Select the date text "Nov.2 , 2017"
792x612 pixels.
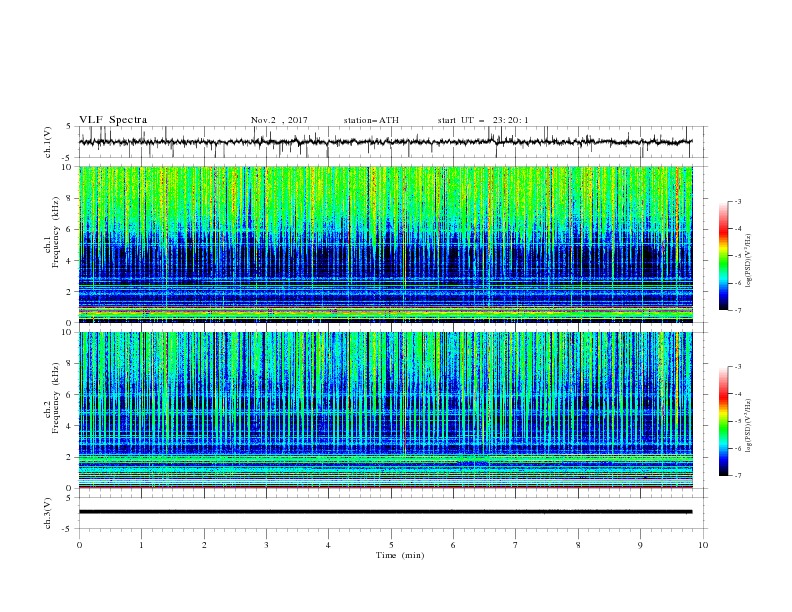[279, 120]
